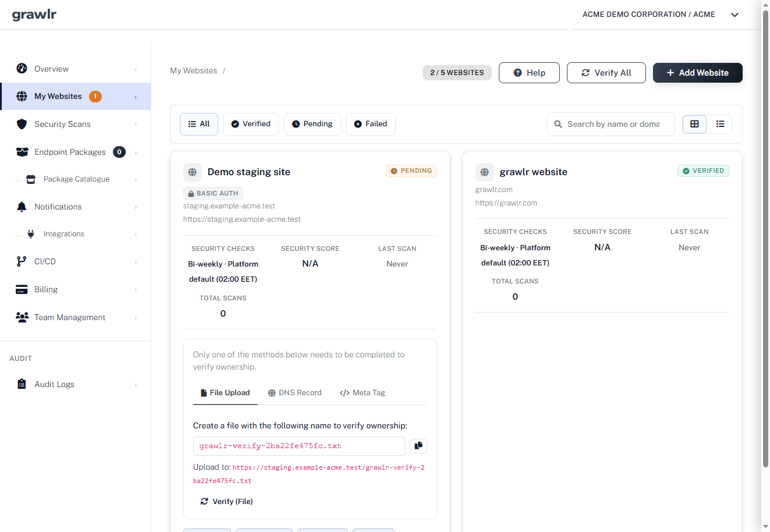This screenshot has height=532, width=770.
Task: Click the Add Website button
Action: [697, 73]
